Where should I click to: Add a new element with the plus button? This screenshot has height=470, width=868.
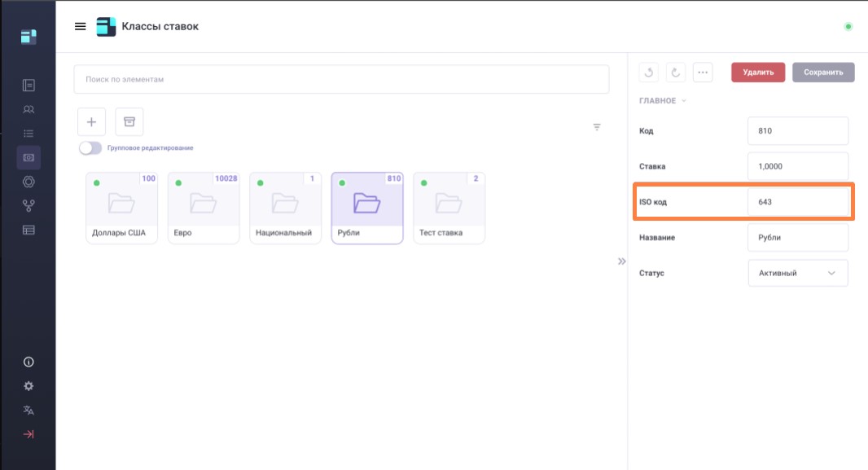[91, 122]
